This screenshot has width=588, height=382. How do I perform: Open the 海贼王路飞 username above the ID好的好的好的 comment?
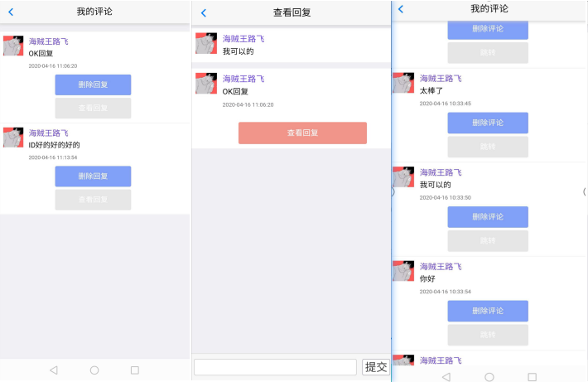click(49, 133)
